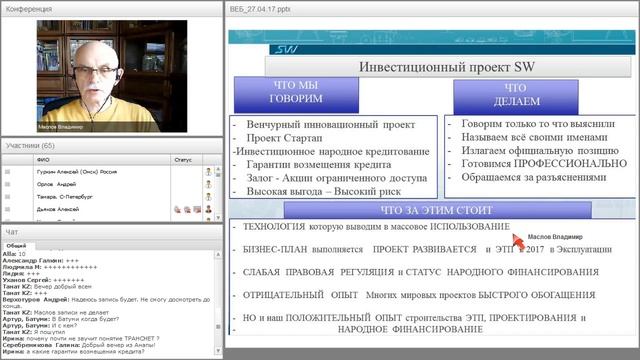
Task: Select participant Дьяков Алексей
Action: pyautogui.click(x=58, y=209)
